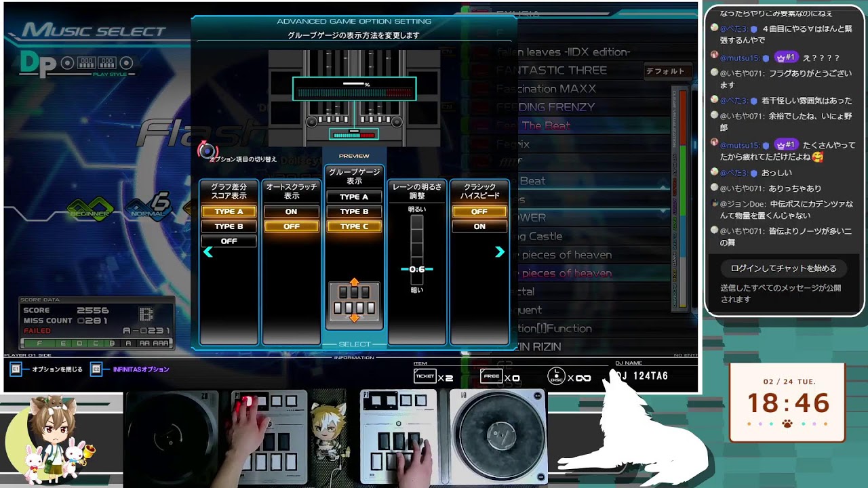Select song 'Fascination MAXX'
Viewport: 868px width, 488px height.
546,89
